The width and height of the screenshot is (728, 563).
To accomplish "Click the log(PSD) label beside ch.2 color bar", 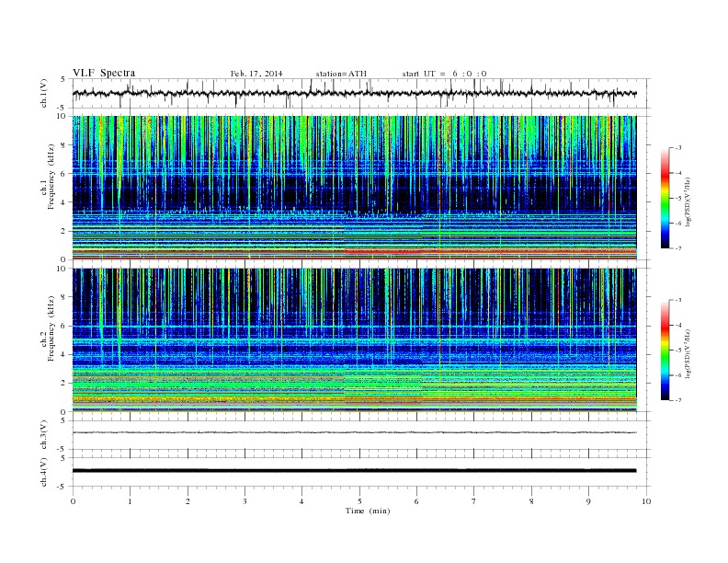I will click(x=688, y=354).
